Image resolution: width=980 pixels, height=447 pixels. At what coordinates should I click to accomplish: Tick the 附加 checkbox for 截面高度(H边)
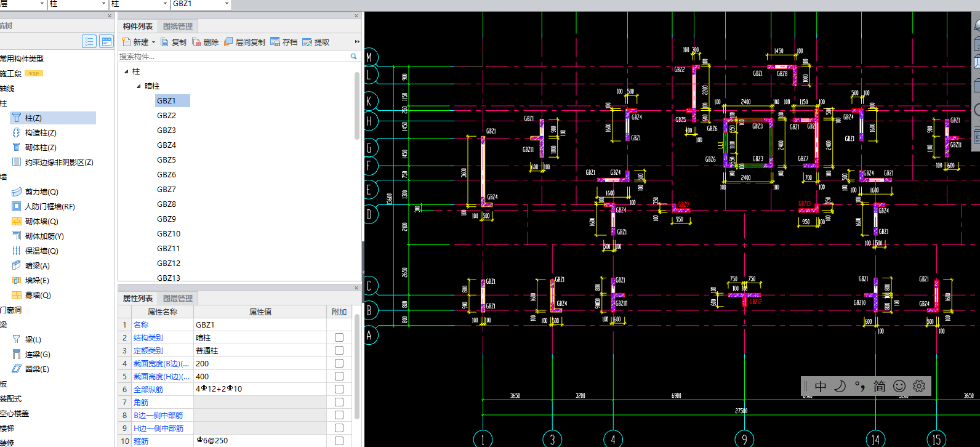coord(339,376)
